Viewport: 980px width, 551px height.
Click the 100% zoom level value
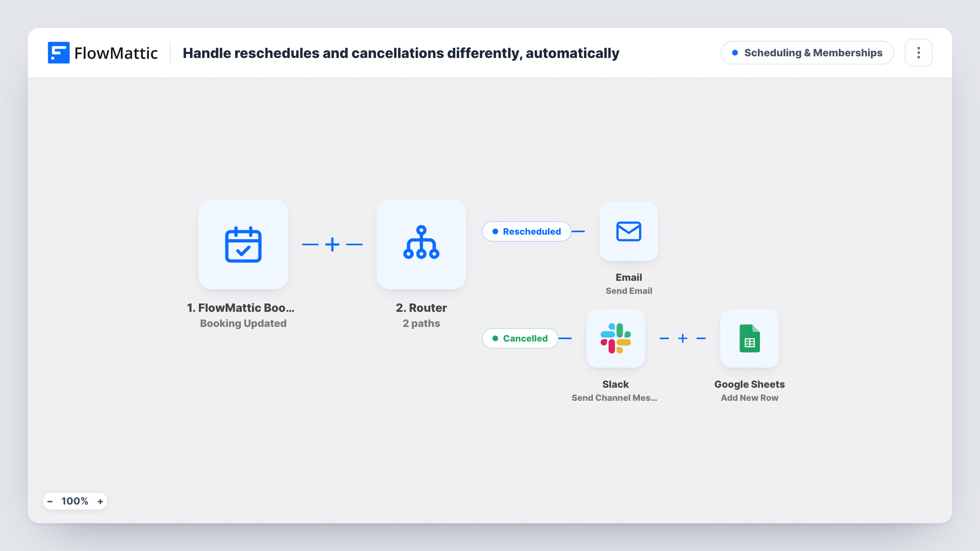tap(75, 501)
